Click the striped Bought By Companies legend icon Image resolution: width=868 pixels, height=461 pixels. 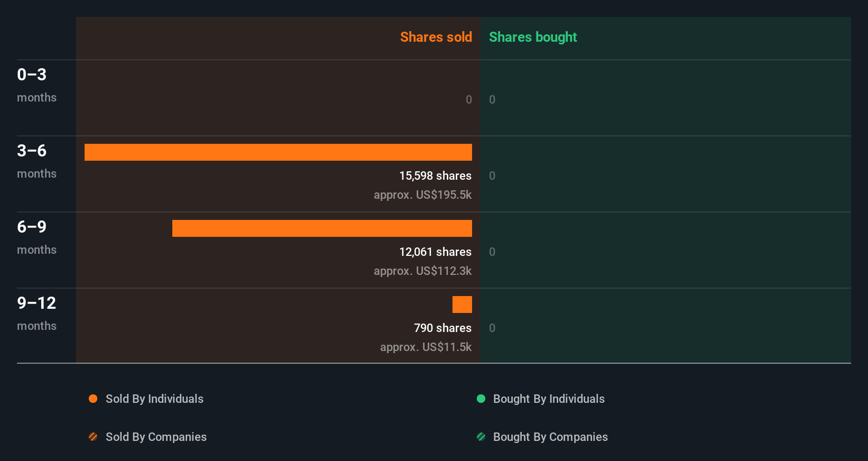pyautogui.click(x=481, y=437)
